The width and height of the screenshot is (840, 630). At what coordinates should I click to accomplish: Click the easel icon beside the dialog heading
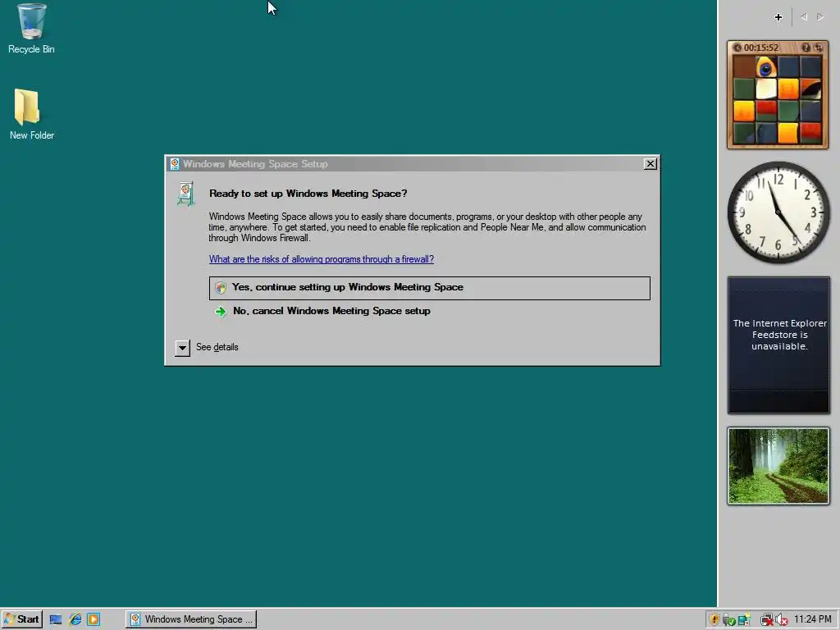[186, 194]
